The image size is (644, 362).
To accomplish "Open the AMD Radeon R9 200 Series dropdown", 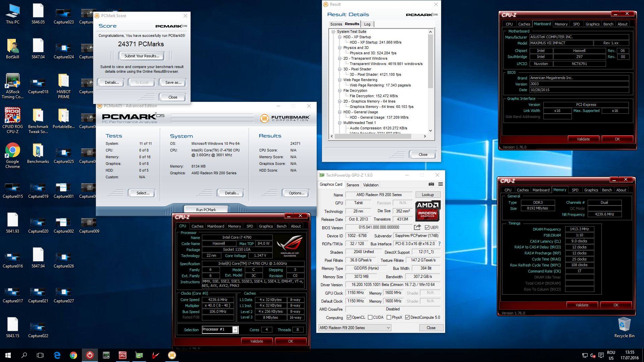I will tap(355, 328).
